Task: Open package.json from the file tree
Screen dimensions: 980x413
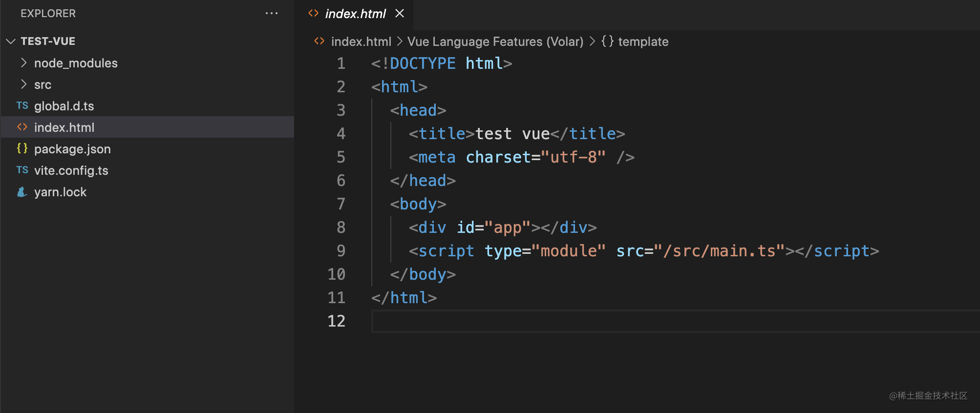Action: [72, 149]
